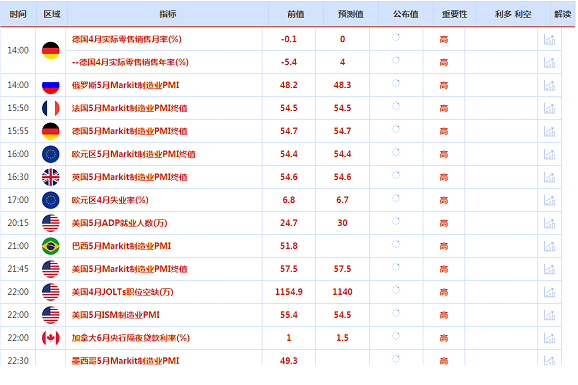Click the German flag in 14:00 row
This screenshot has width=578, height=385.
click(51, 51)
